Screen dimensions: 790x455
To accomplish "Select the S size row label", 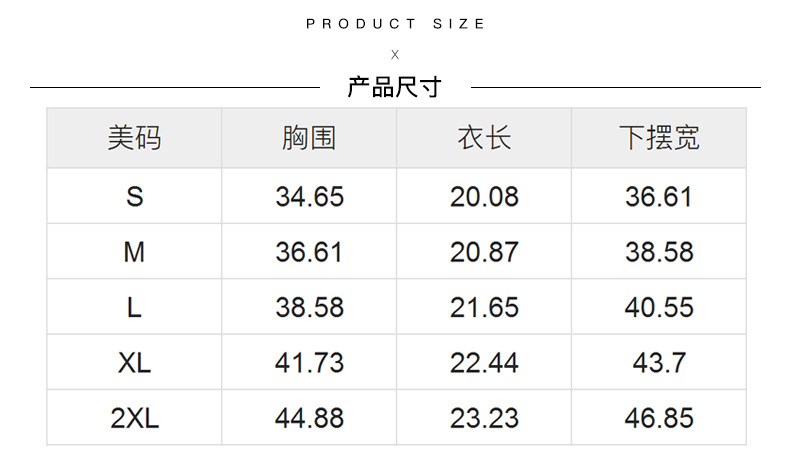I will (x=134, y=196).
